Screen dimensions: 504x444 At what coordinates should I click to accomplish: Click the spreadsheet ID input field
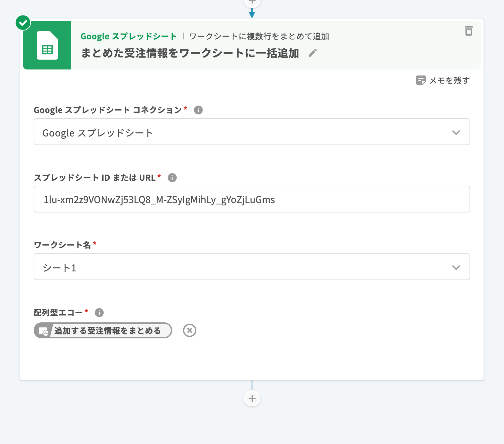coord(251,199)
